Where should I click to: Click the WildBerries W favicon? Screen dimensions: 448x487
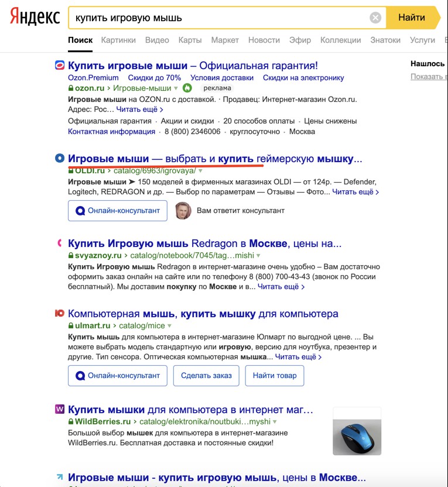[60, 409]
